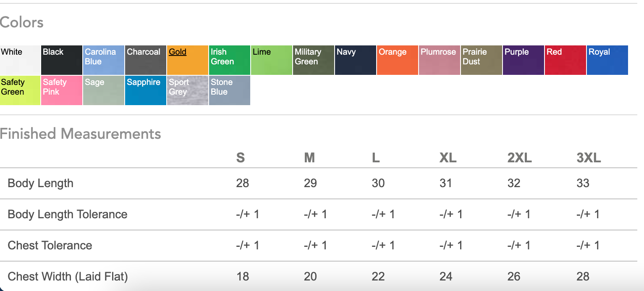Click the 3XL size column header
This screenshot has width=644, height=291.
point(589,158)
